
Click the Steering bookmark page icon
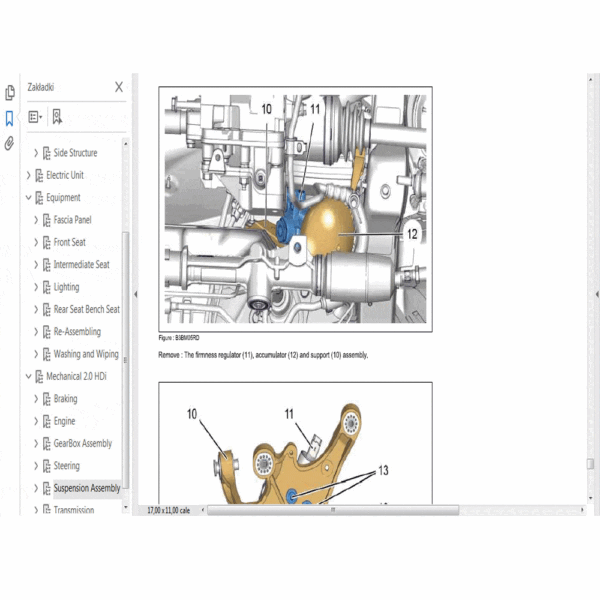pyautogui.click(x=46, y=466)
